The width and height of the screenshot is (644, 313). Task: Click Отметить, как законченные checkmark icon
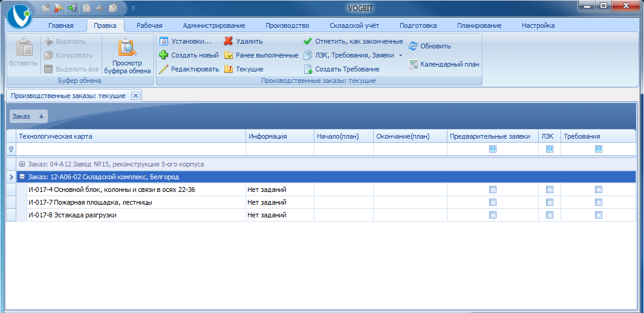pyautogui.click(x=308, y=41)
